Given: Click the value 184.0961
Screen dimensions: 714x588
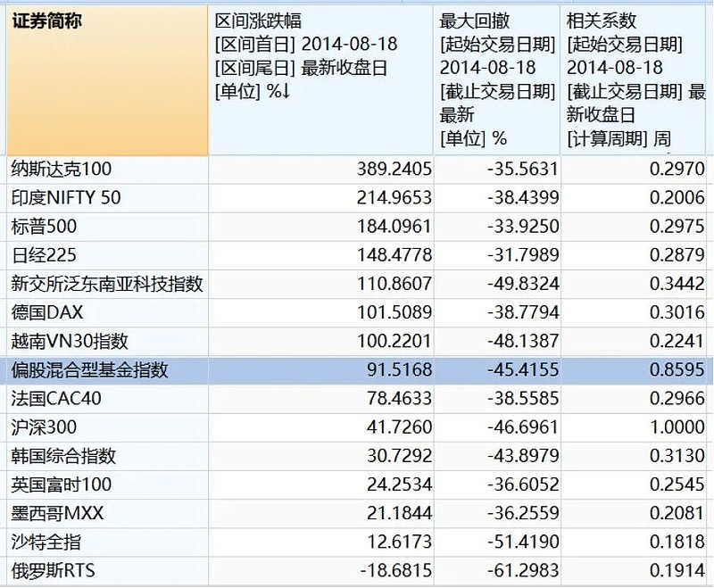Looking at the screenshot, I should [x=394, y=227].
